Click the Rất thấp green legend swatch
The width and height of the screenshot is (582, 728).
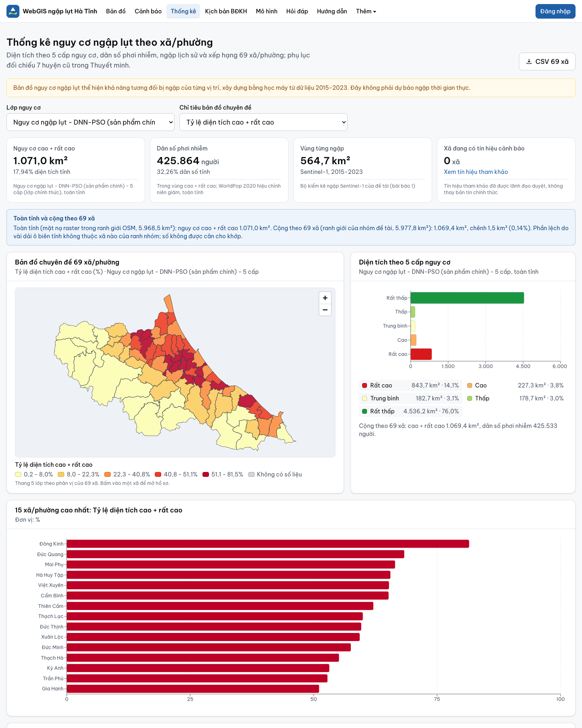tap(365, 411)
